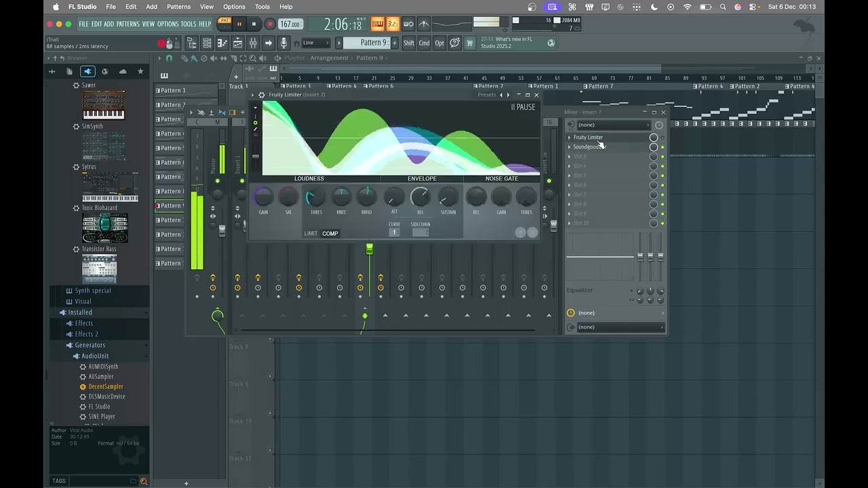Toggle the metronome icon in top bar

[424, 24]
